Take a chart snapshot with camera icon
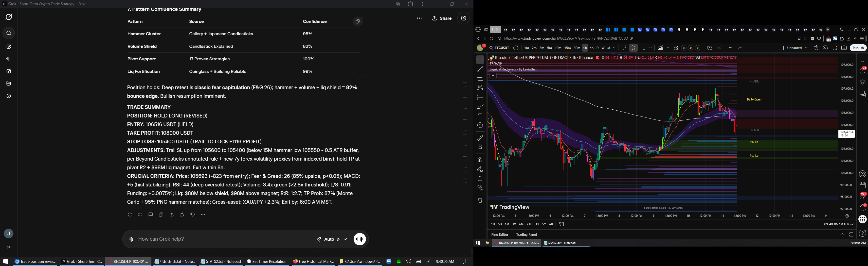The image size is (868, 266). click(x=844, y=48)
